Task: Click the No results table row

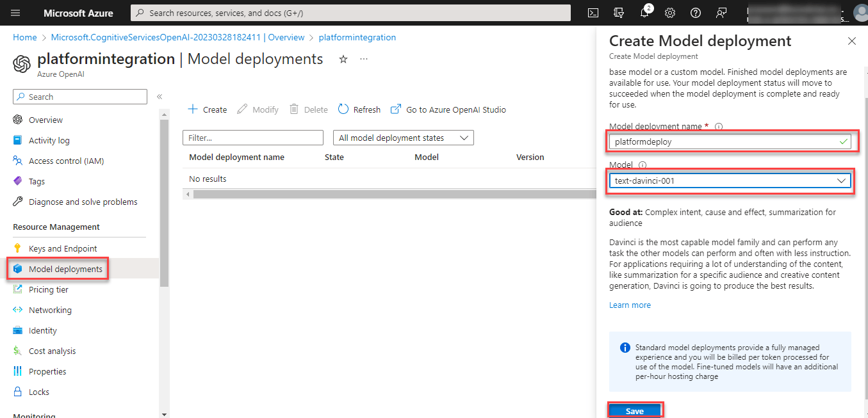Action: tap(389, 179)
